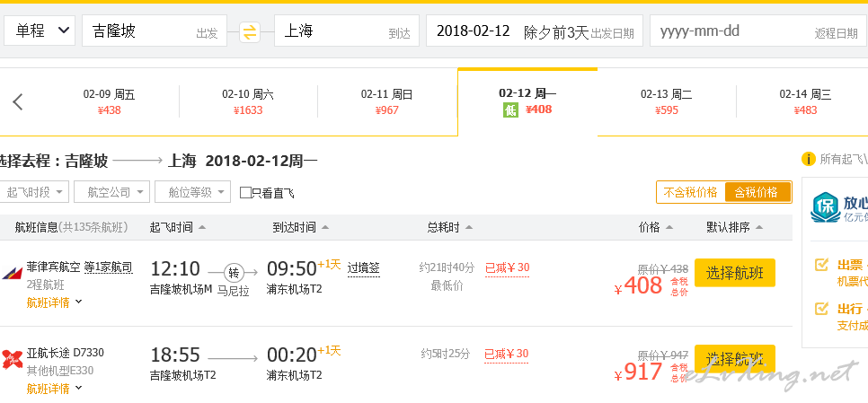Click the transfer 转 circle icon

click(233, 272)
